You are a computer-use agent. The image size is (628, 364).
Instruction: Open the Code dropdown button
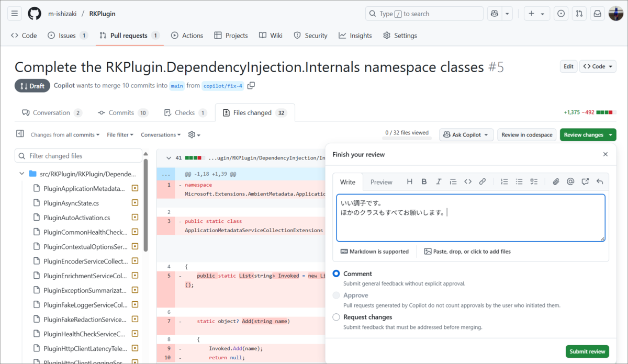coord(598,66)
